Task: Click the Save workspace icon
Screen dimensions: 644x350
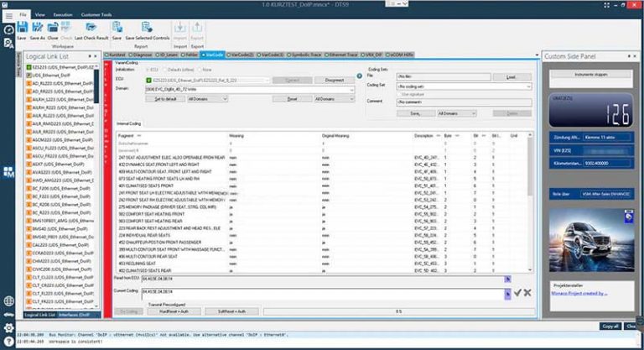Action: 23,29
